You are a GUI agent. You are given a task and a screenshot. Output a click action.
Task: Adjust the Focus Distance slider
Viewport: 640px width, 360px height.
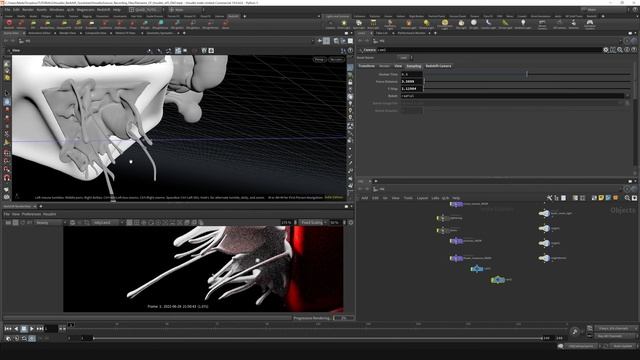[527, 81]
